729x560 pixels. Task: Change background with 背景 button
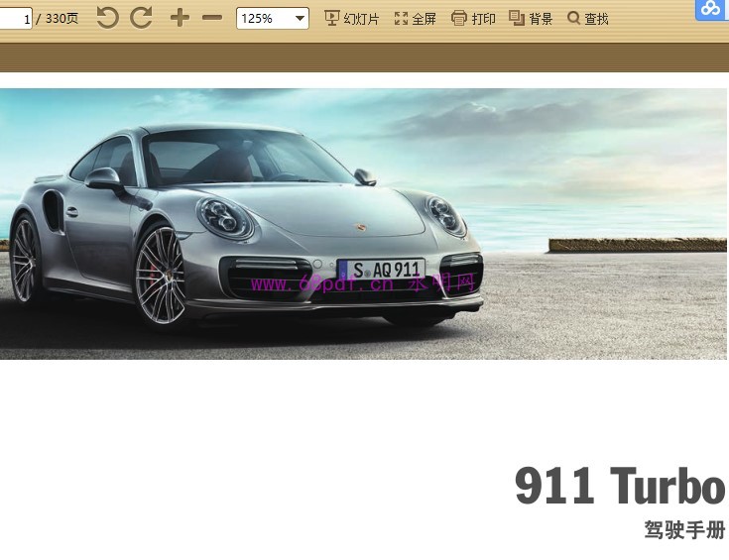click(x=531, y=19)
